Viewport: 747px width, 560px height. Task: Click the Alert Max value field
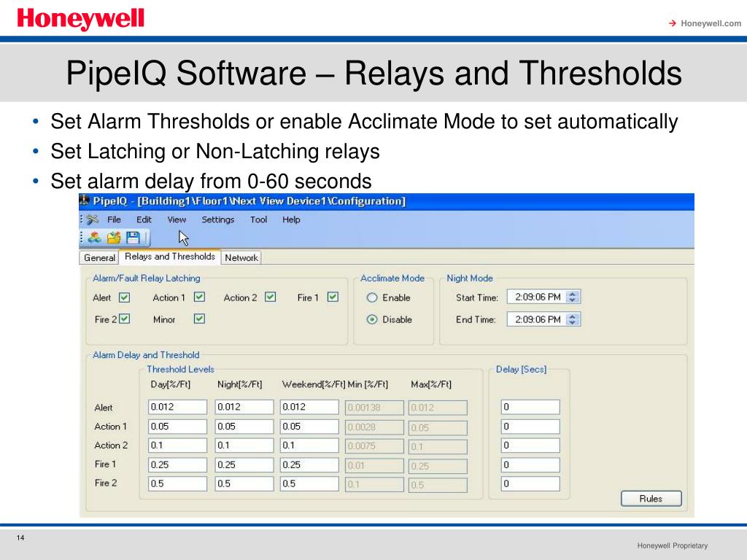[438, 408]
